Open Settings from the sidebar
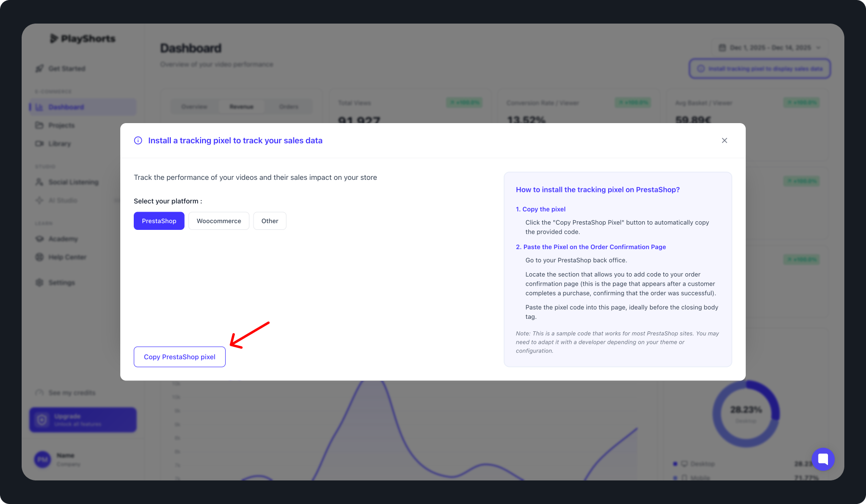 point(61,283)
